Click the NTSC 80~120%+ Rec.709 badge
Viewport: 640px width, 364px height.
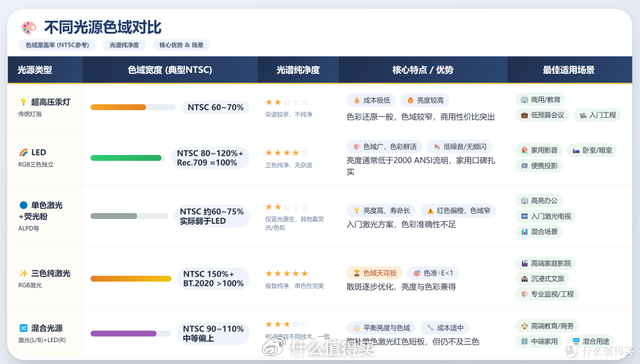210,158
